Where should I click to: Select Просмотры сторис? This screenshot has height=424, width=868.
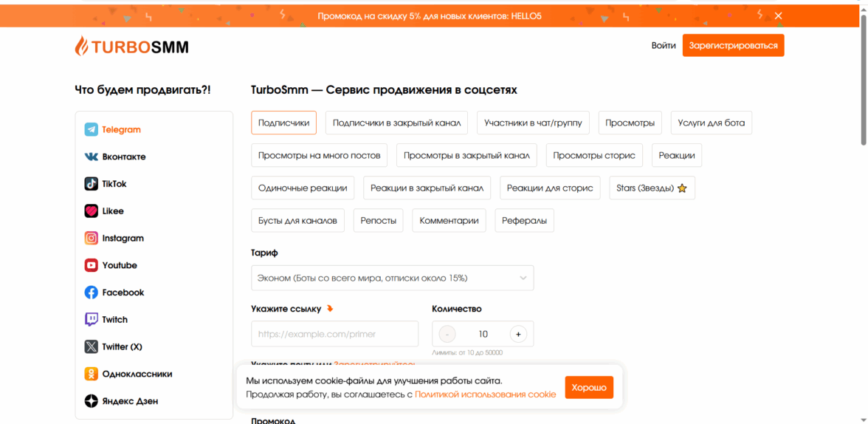pos(594,156)
